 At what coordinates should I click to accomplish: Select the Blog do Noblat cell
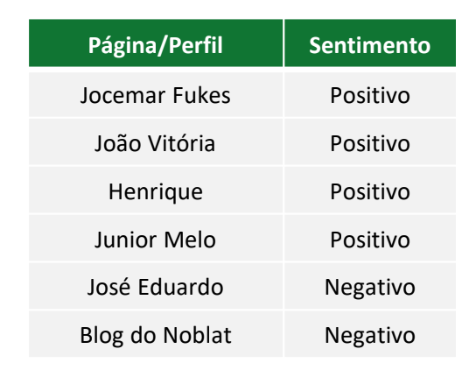point(156,334)
